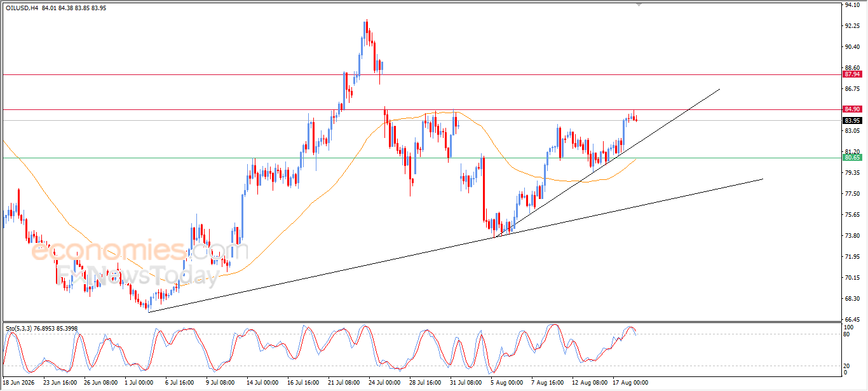Click the 5 Aug 00:00 time label
The height and width of the screenshot is (391, 868).
point(507,383)
